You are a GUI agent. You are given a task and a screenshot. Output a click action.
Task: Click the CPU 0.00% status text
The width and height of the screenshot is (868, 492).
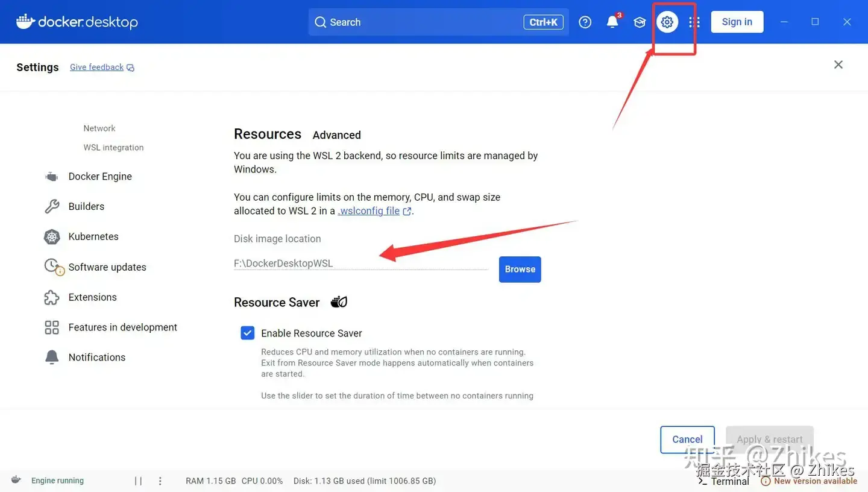(262, 481)
